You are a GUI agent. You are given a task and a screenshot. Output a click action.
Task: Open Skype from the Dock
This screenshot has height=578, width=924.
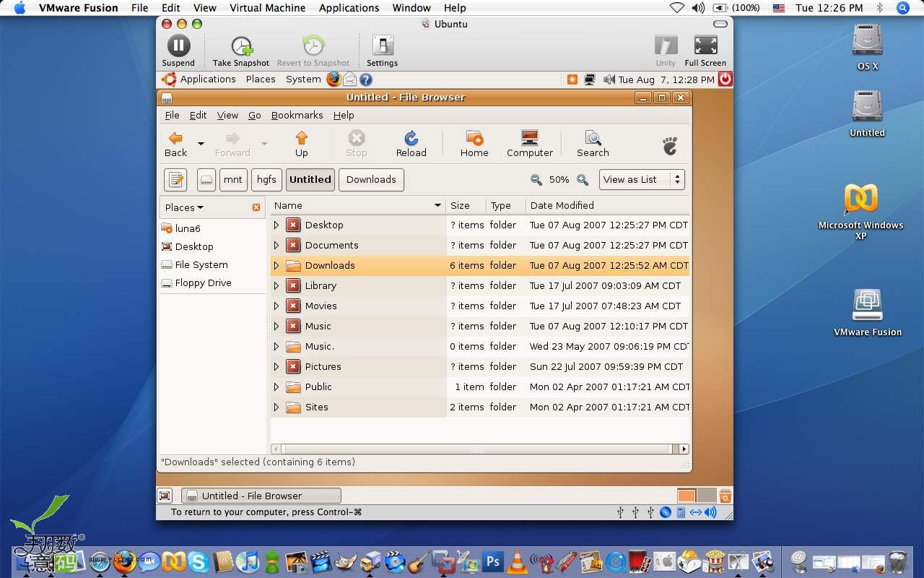pos(197,561)
